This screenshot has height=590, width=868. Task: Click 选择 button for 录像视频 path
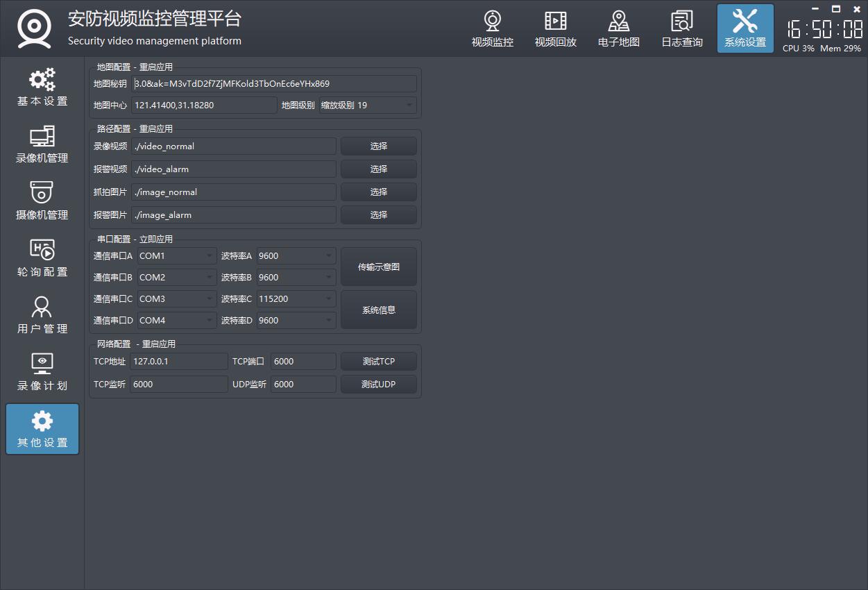point(378,146)
